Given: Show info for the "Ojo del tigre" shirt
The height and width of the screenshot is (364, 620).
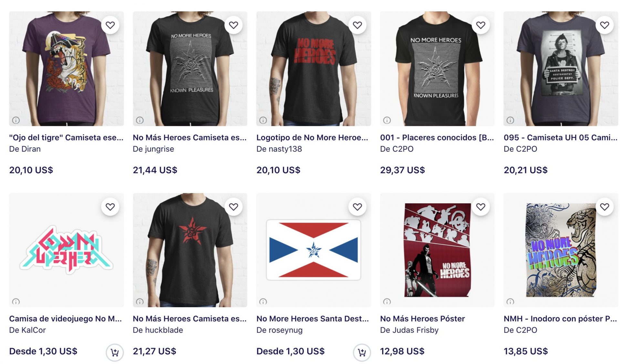Looking at the screenshot, I should (16, 120).
